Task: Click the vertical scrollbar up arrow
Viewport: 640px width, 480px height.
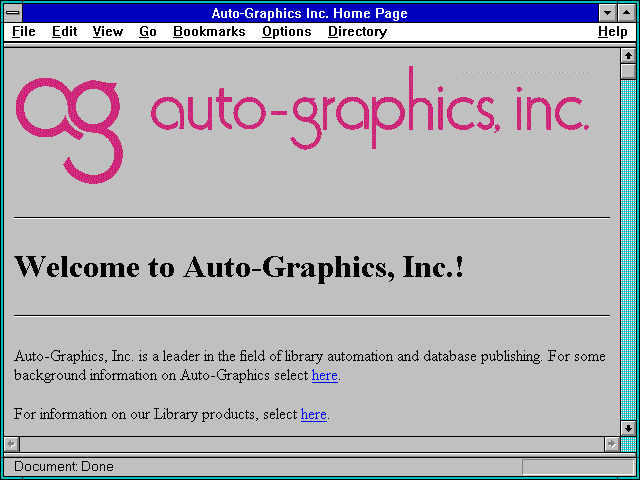Action: (628, 56)
